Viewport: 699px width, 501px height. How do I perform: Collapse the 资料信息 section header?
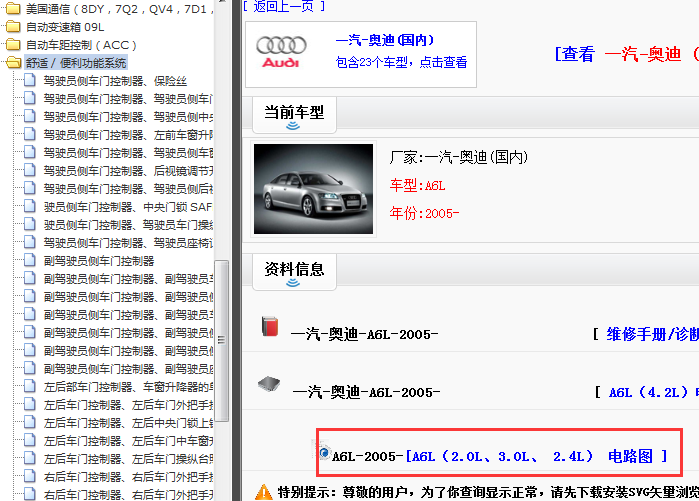point(293,270)
